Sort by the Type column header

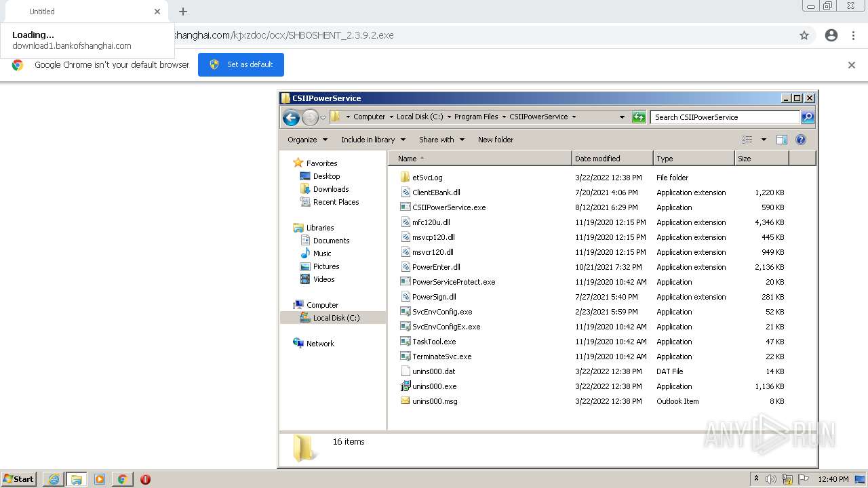tap(694, 159)
